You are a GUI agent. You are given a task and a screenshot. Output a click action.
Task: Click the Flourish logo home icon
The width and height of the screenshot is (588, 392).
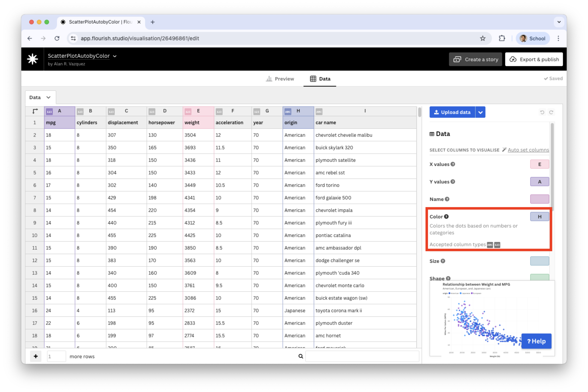pos(32,59)
